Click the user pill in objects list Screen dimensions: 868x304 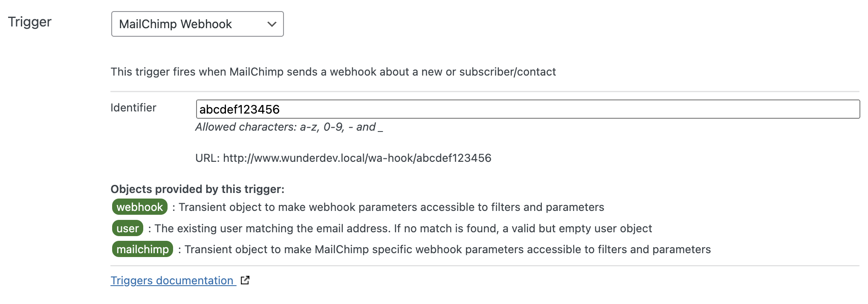(x=127, y=228)
